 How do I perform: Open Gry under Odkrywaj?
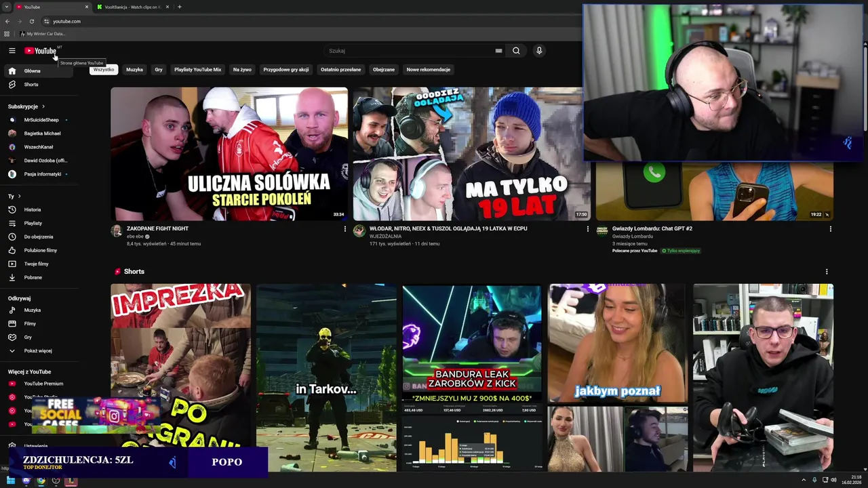tap(39, 337)
